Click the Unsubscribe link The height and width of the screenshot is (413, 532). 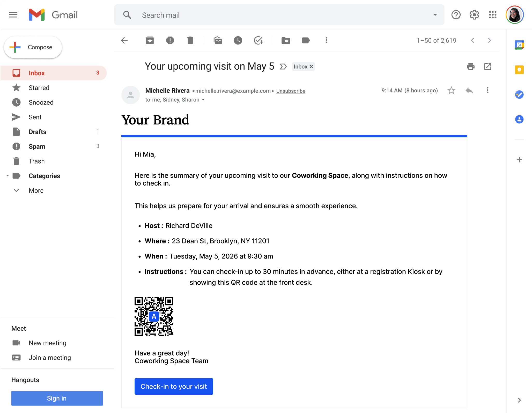291,91
